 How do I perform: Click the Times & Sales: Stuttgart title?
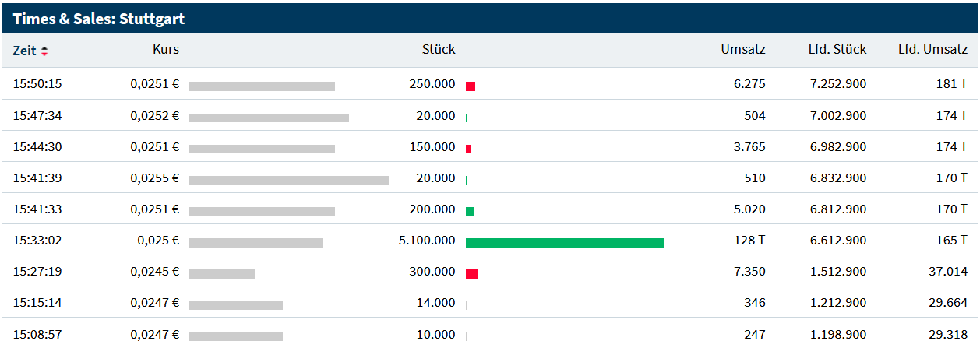coord(99,19)
